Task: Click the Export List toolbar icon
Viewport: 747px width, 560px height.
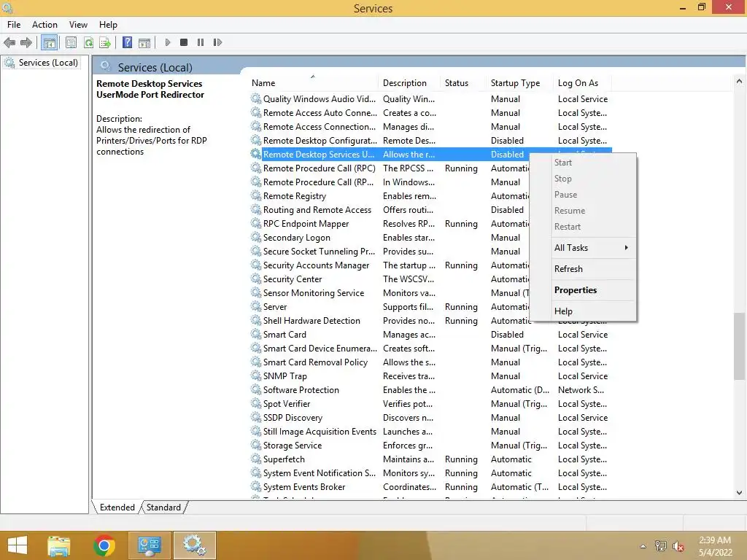Action: point(105,42)
